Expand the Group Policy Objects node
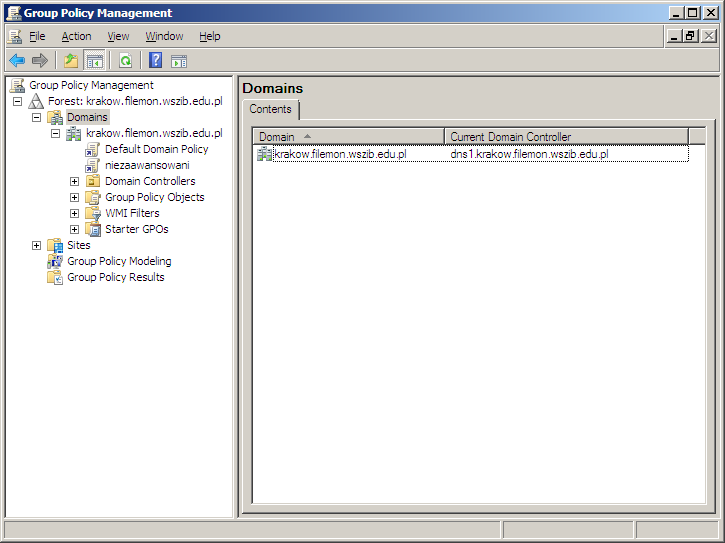Screen dimensions: 725x543 [x=74, y=197]
